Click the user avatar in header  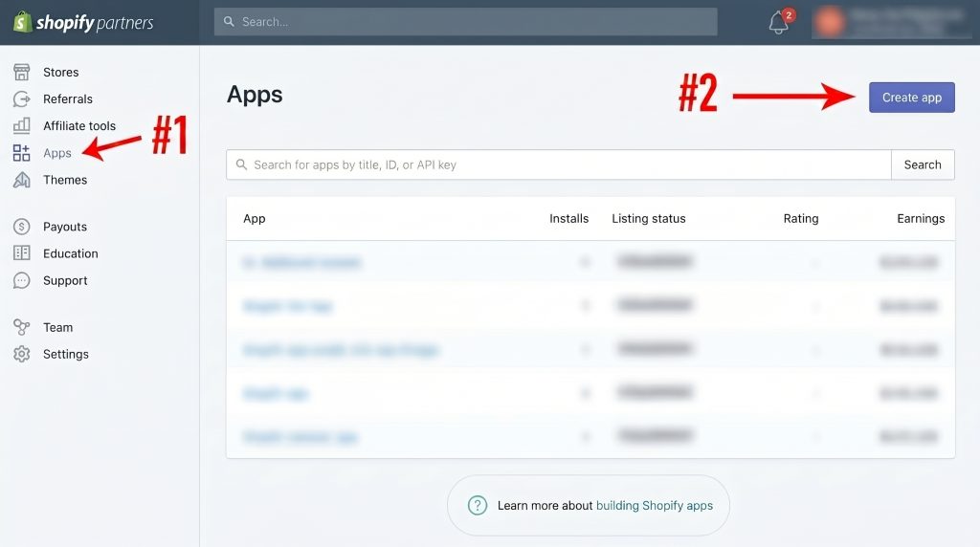829,22
